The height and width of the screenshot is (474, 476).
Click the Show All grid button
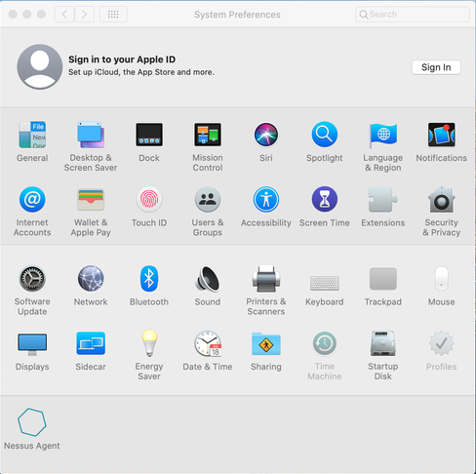[113, 15]
